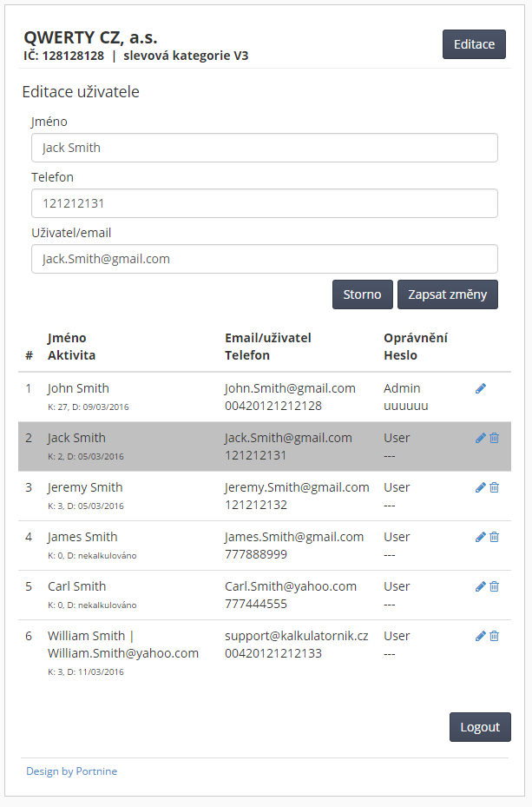This screenshot has height=807, width=532.
Task: Delete Carl Smith using trash icon
Action: click(495, 586)
